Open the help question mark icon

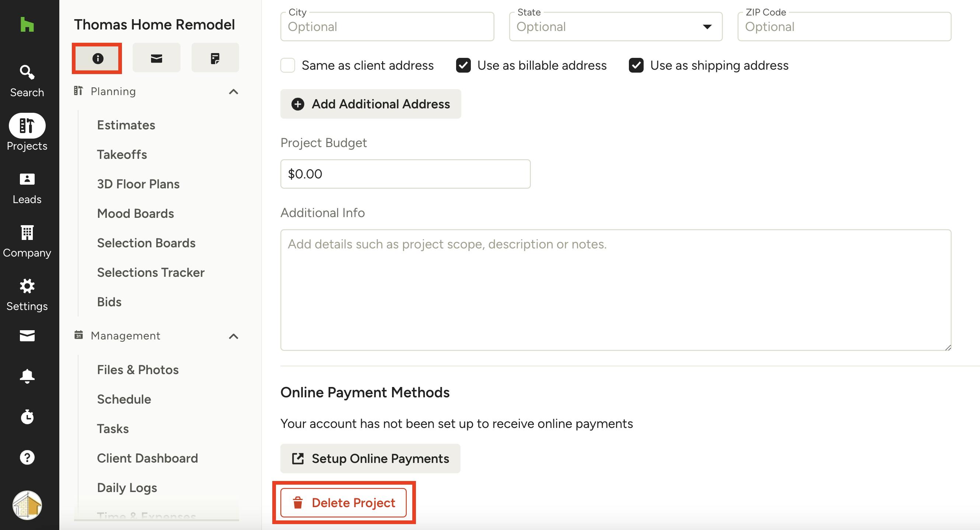[x=27, y=457]
